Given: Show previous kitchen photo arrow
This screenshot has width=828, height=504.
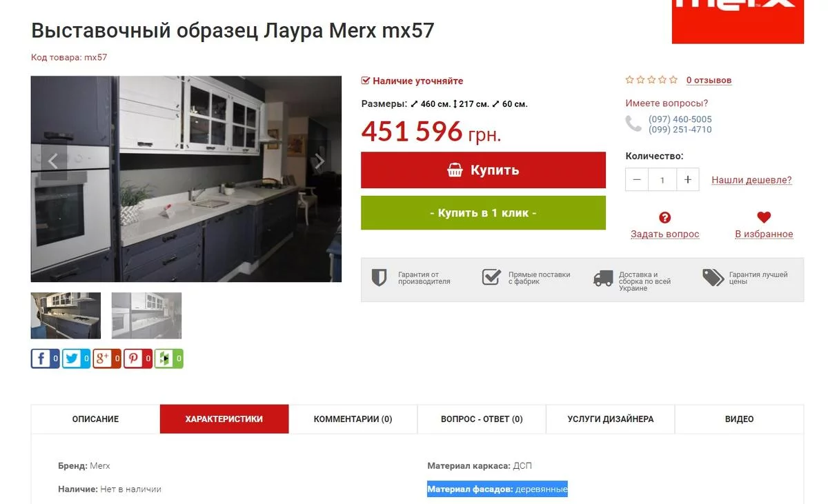Looking at the screenshot, I should (53, 162).
